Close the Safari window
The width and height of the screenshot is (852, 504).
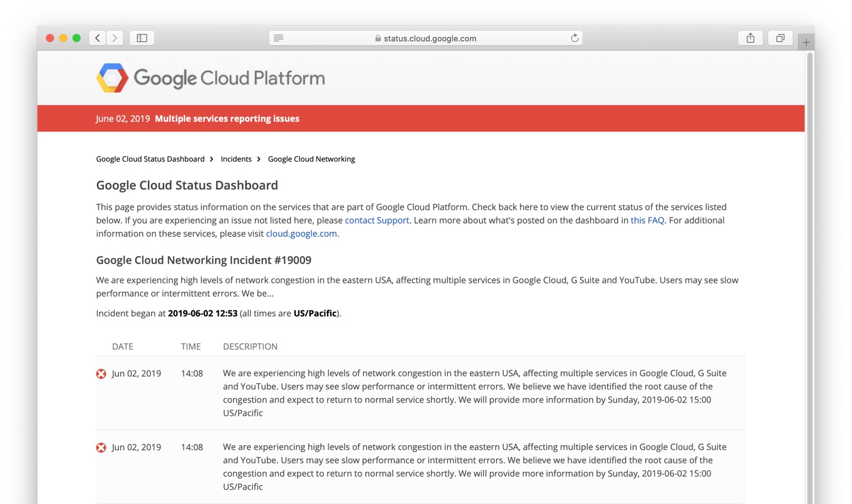(50, 38)
